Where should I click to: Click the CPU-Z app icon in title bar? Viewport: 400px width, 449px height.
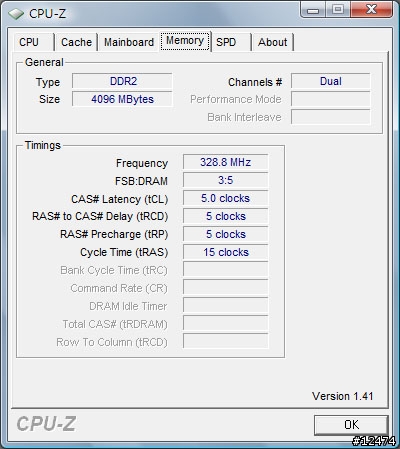[16, 14]
